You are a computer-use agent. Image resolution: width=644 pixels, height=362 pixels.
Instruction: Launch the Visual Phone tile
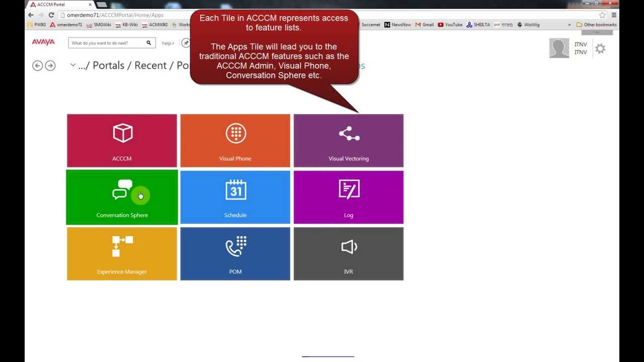click(235, 141)
